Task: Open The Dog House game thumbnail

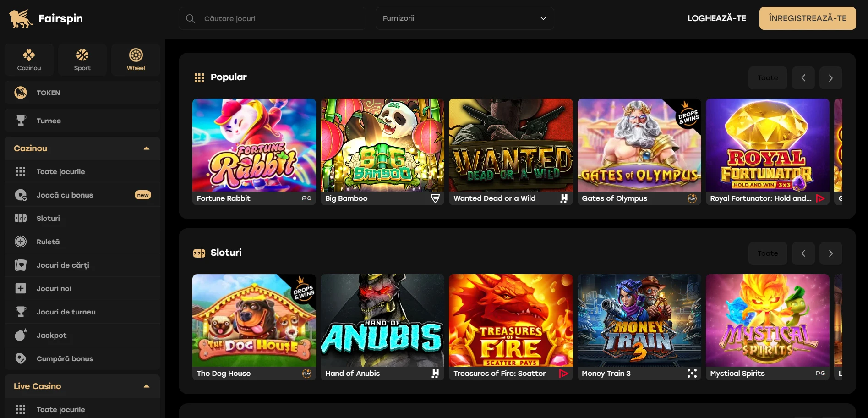Action: pyautogui.click(x=254, y=320)
